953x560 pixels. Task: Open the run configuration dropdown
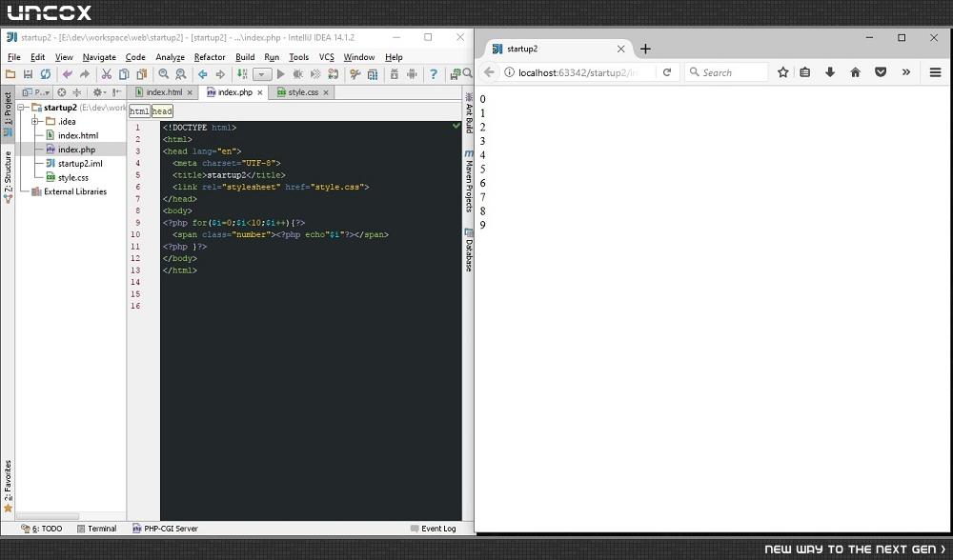(x=262, y=74)
